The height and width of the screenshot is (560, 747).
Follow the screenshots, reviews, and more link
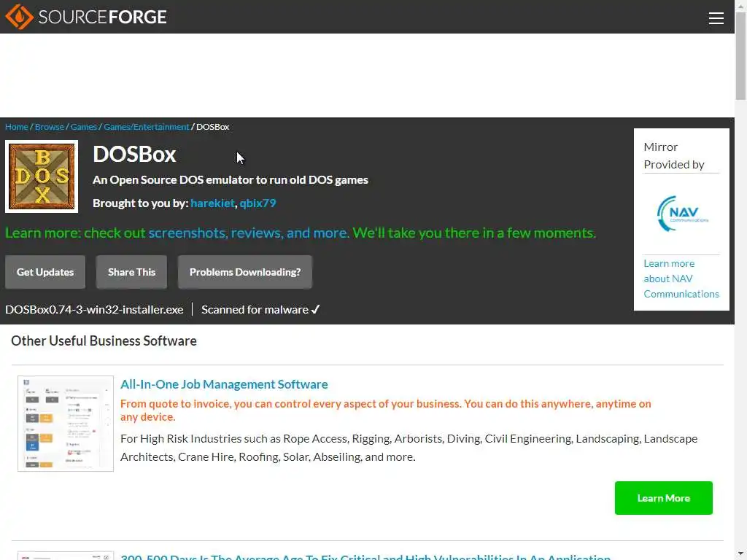[x=249, y=233]
